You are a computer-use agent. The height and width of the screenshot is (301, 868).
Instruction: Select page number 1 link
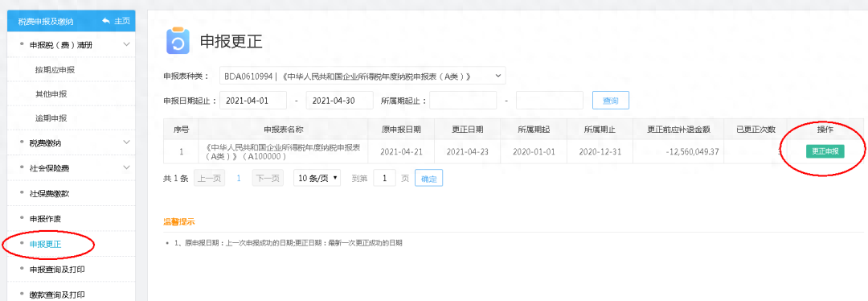[x=240, y=179]
